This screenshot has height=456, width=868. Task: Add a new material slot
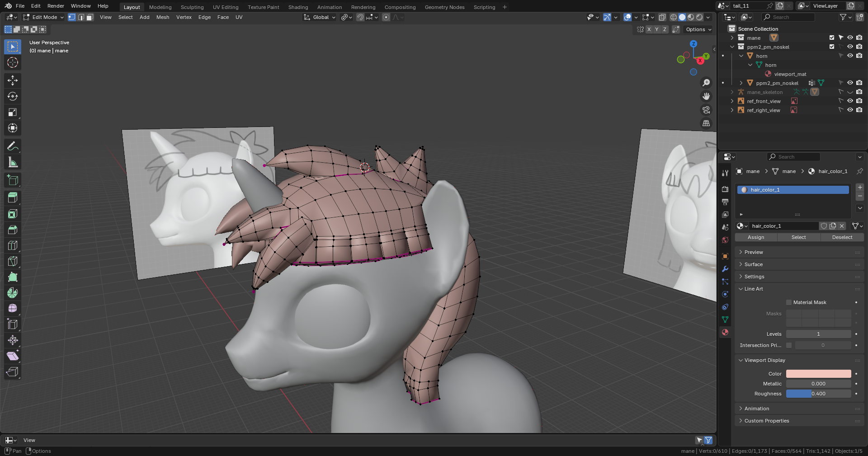point(860,188)
